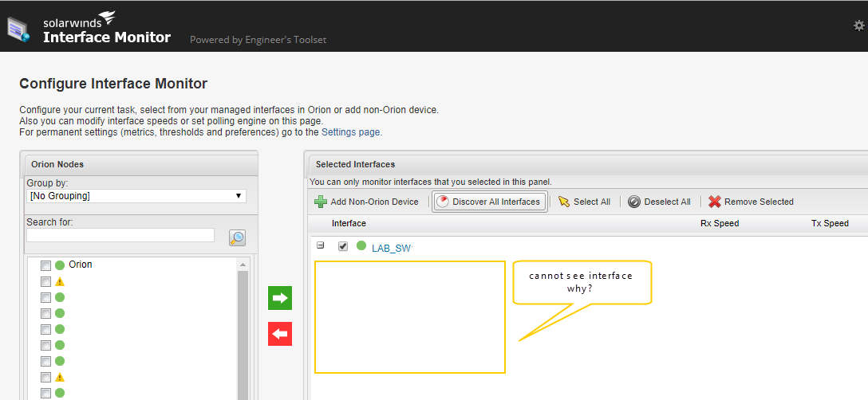The width and height of the screenshot is (868, 400).
Task: Click the green status dot beside LAB_SW
Action: 361,245
